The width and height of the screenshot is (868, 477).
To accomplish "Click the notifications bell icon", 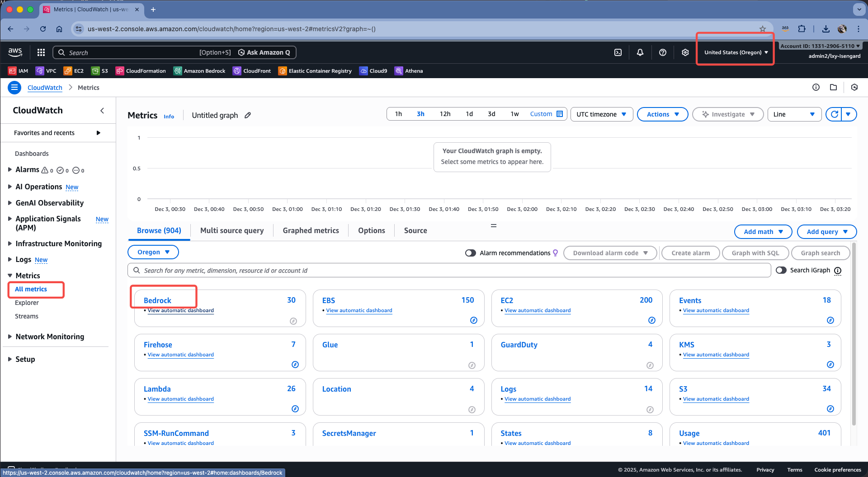I will [640, 52].
